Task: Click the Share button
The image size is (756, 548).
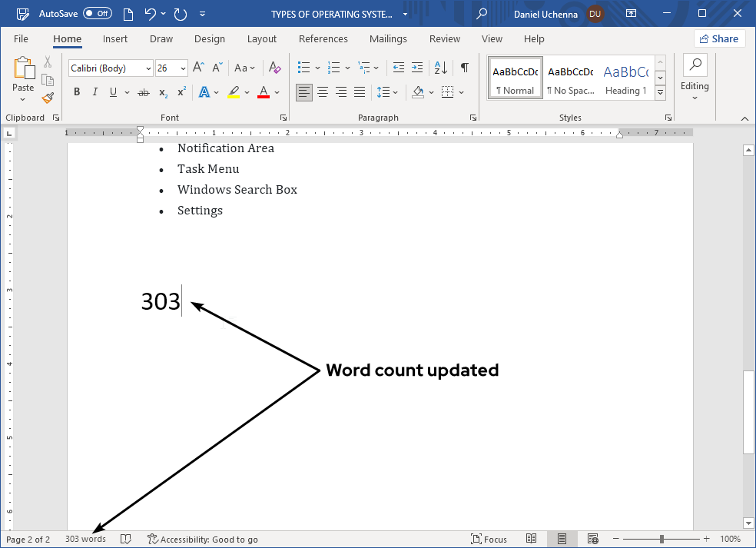Action: tap(719, 38)
